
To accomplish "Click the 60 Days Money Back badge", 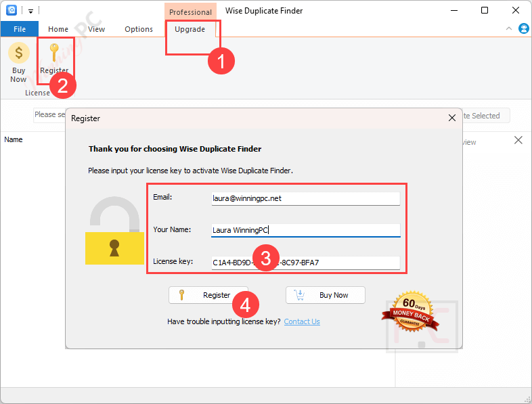I will coord(411,311).
